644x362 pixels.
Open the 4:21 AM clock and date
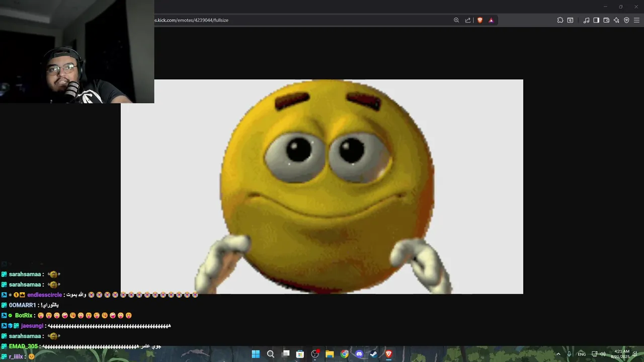pyautogui.click(x=620, y=354)
